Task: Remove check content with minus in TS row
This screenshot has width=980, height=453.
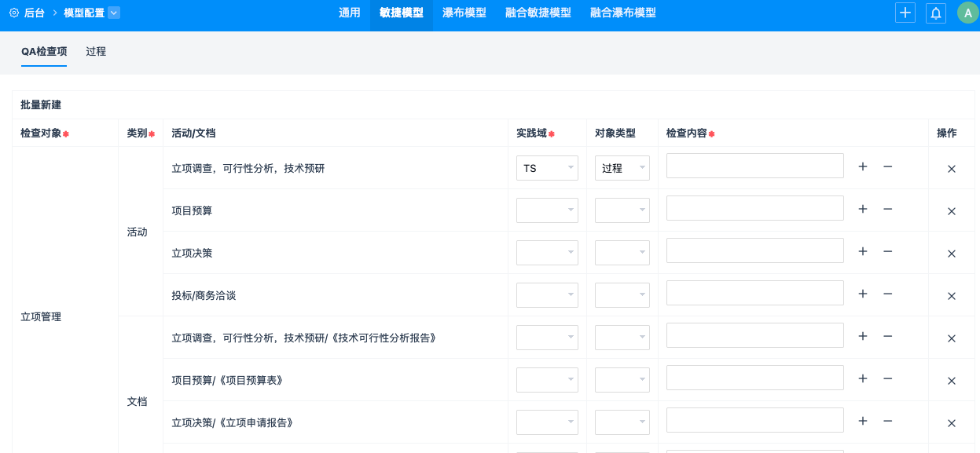Action: pyautogui.click(x=887, y=166)
